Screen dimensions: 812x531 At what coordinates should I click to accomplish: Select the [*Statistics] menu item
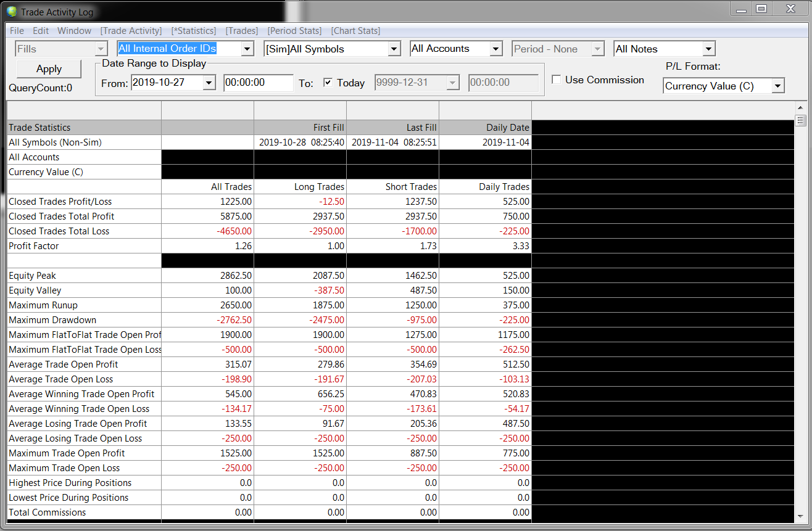click(194, 31)
